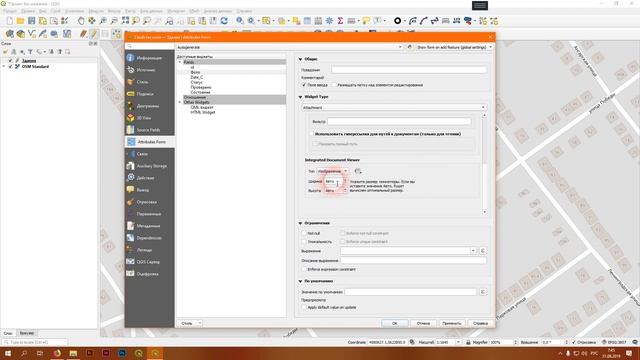Screen dimensions: 640x360
Task: Click the Pan Map to Selection icon
Action: pos(92,21)
